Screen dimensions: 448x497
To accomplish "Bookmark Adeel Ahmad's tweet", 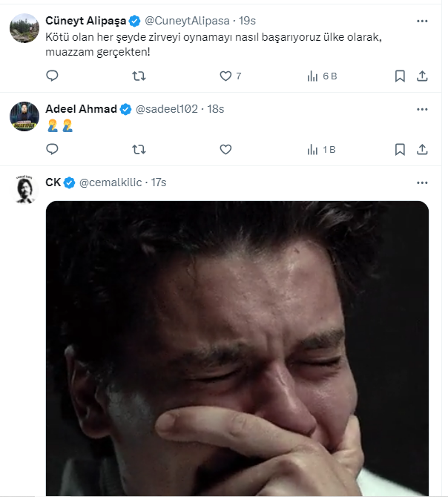I will (400, 149).
